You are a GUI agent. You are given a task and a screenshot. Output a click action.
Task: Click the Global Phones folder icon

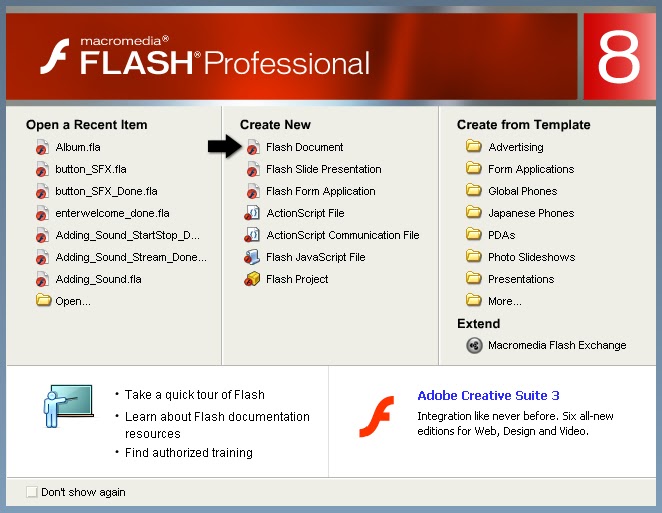pyautogui.click(x=474, y=190)
